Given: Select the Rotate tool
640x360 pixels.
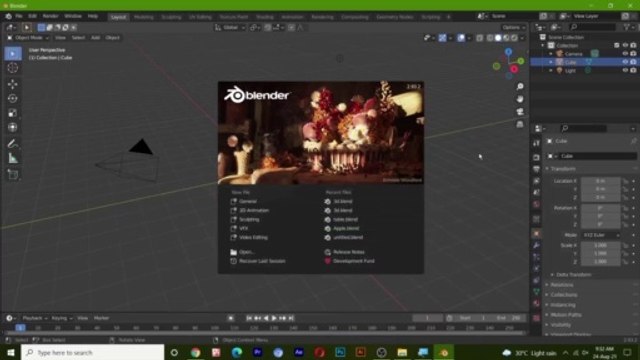Looking at the screenshot, I should coord(13,98).
